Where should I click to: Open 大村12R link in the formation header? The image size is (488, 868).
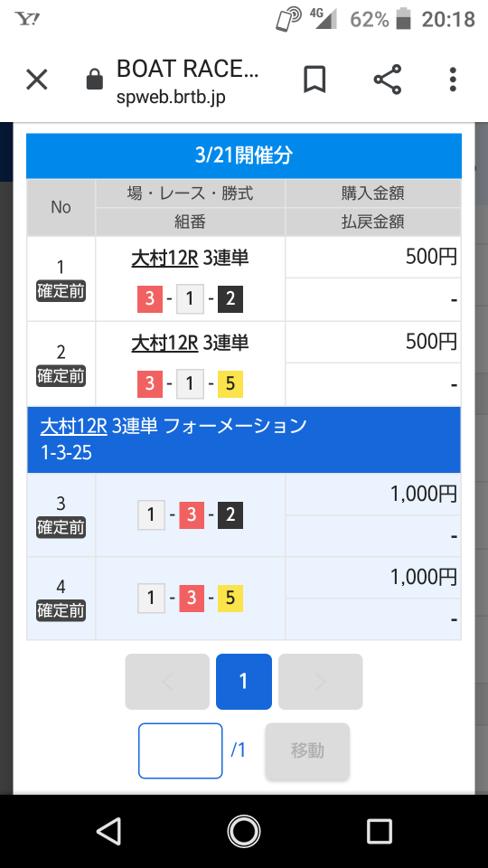click(73, 426)
